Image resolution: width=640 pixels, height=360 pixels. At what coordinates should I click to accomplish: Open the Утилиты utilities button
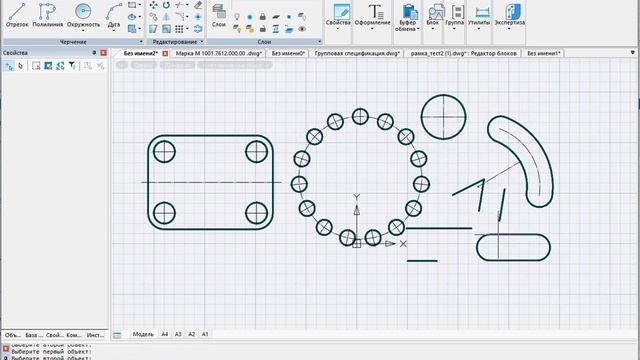click(x=479, y=16)
